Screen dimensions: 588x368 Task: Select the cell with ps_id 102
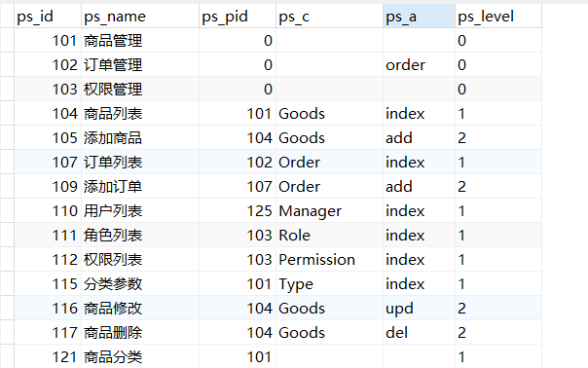click(x=48, y=65)
